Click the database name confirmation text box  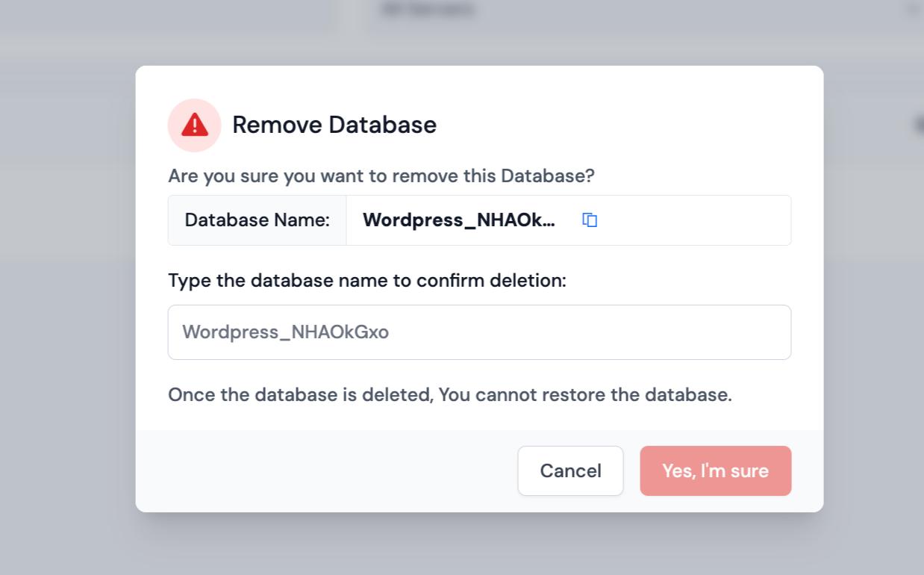point(479,332)
